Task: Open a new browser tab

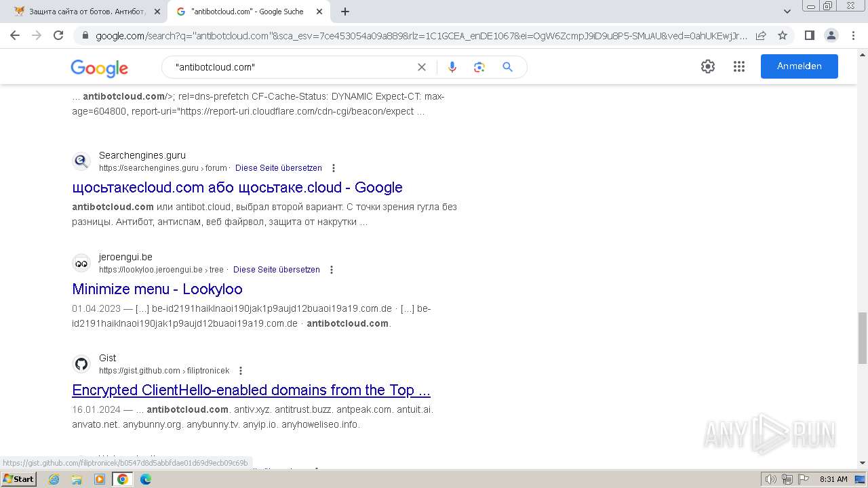Action: point(345,12)
